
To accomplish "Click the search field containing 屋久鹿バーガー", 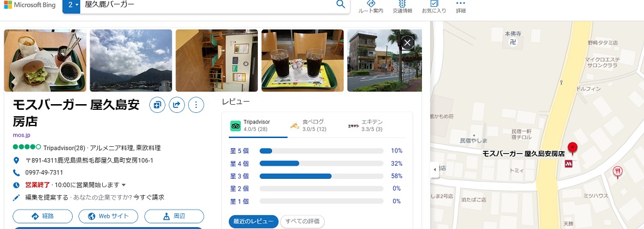I will (x=205, y=5).
